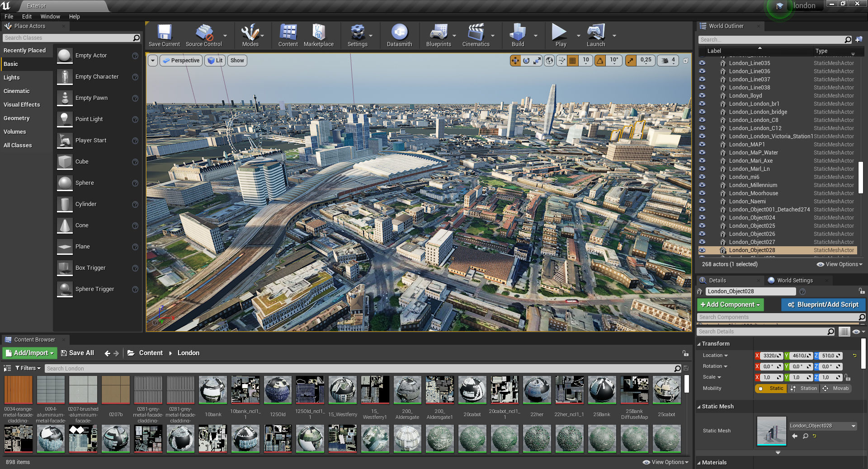Hide London_lloyd with its eye icon
Viewport: 868px width, 469px height.
click(x=702, y=96)
